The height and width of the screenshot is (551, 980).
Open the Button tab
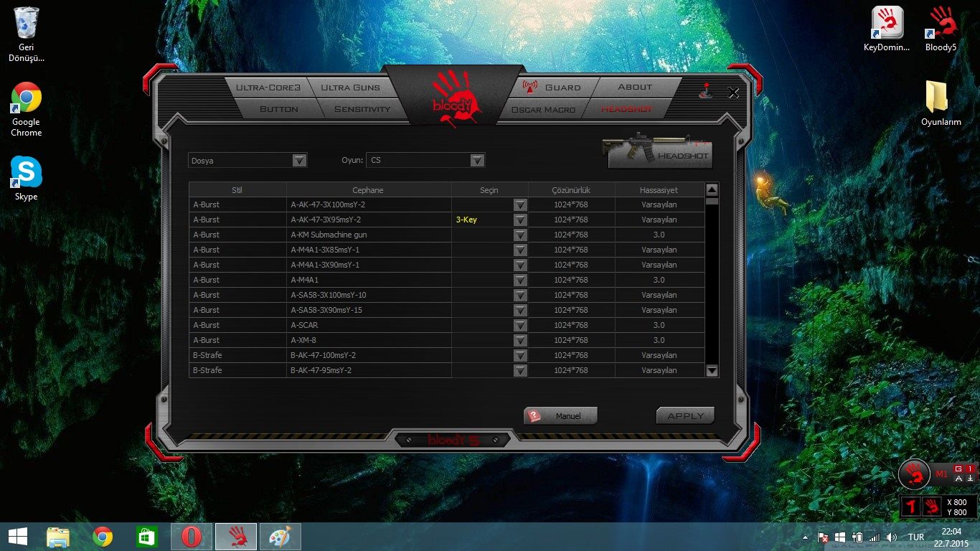click(279, 109)
